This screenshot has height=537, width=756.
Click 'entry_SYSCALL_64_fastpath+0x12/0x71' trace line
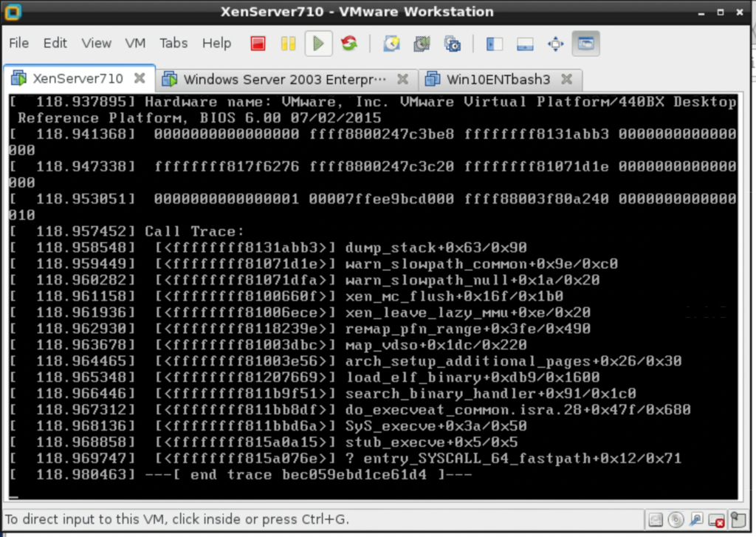click(x=523, y=459)
